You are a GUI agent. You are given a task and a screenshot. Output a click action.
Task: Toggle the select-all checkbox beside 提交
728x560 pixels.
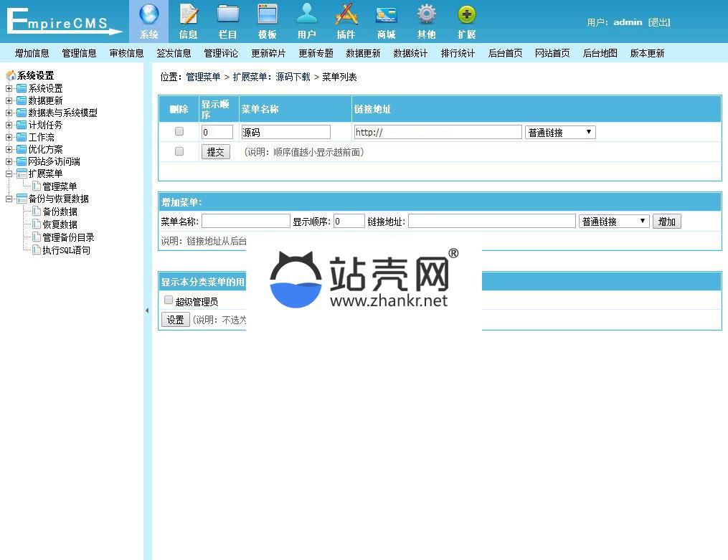point(179,152)
